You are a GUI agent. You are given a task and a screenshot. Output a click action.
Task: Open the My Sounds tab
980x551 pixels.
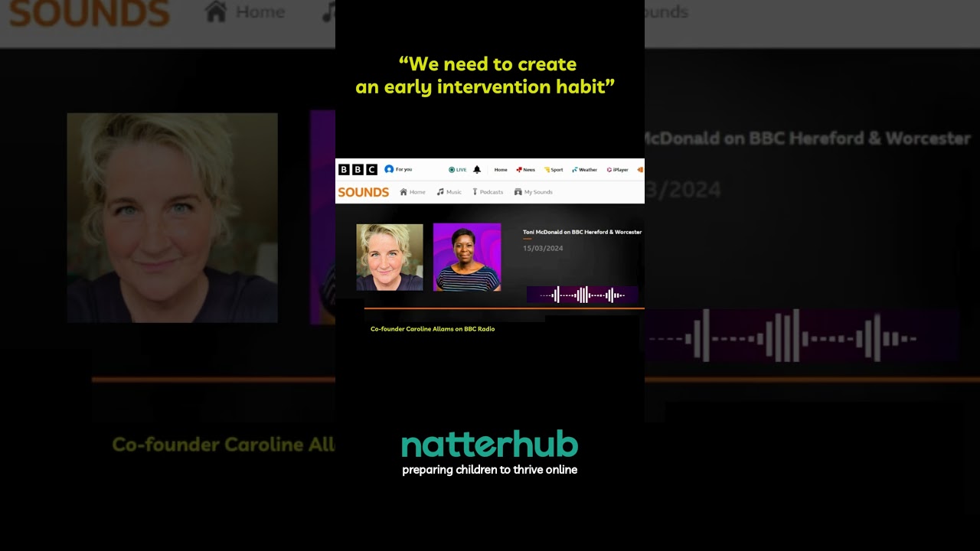pyautogui.click(x=534, y=192)
